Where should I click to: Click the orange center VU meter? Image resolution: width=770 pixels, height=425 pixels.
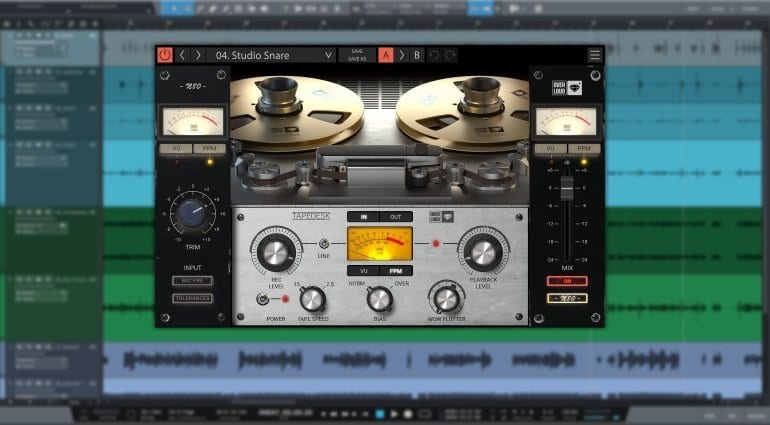click(x=380, y=244)
